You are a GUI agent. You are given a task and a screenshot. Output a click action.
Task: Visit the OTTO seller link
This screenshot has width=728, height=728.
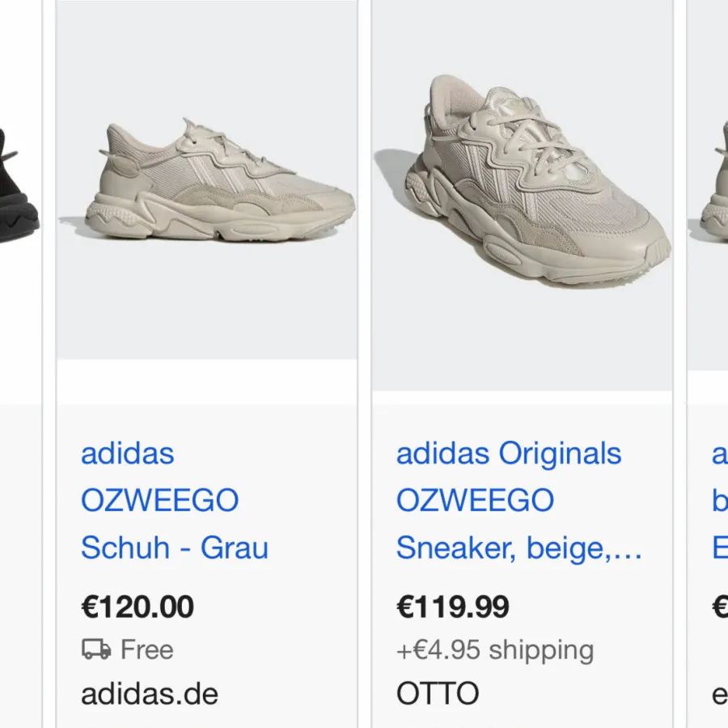(x=437, y=693)
